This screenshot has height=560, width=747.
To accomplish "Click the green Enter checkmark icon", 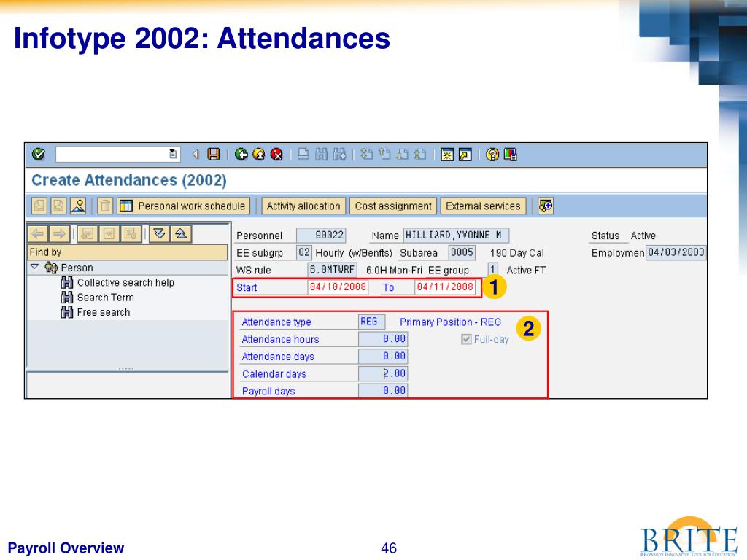I will pos(38,155).
